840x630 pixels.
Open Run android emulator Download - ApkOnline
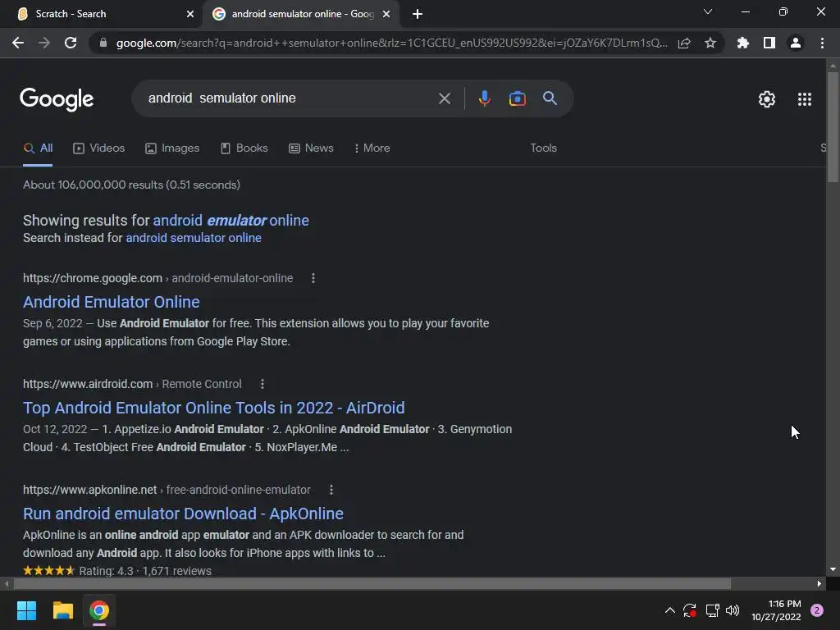tap(183, 514)
